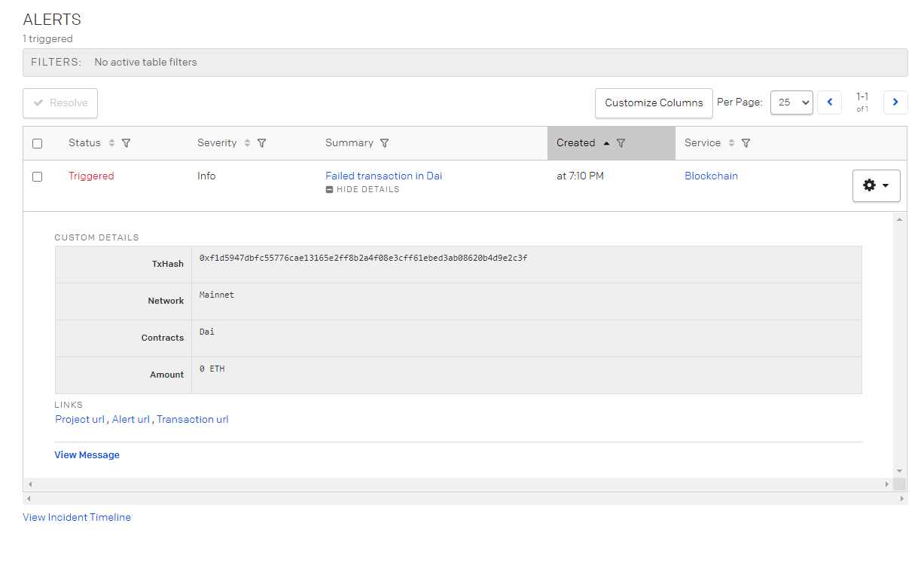Sort alerts using the Service sort arrows

pos(731,143)
